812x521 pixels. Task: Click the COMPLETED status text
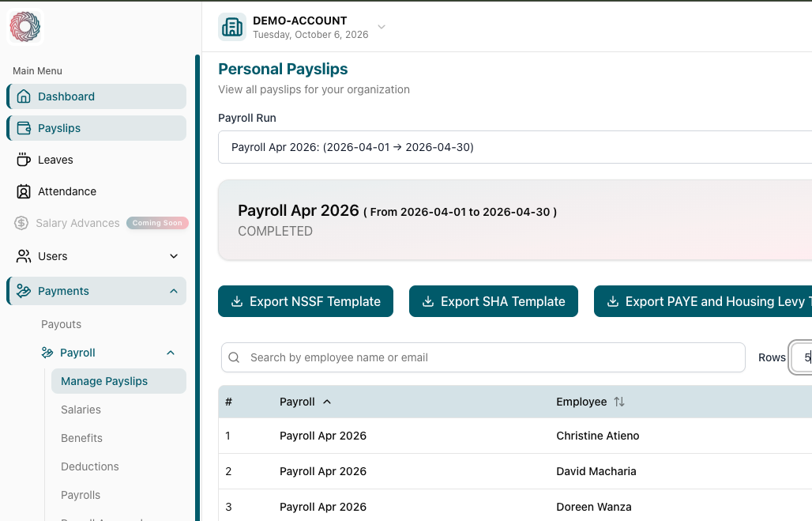point(275,231)
